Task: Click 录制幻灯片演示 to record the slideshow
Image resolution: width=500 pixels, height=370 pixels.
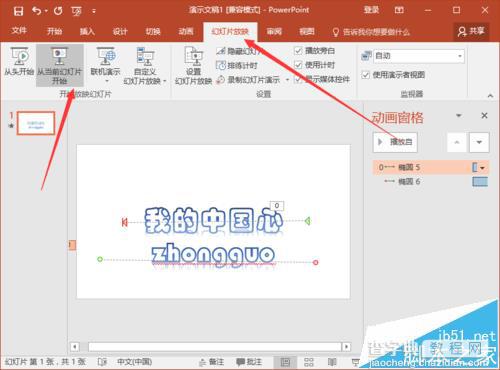Action: coord(249,80)
